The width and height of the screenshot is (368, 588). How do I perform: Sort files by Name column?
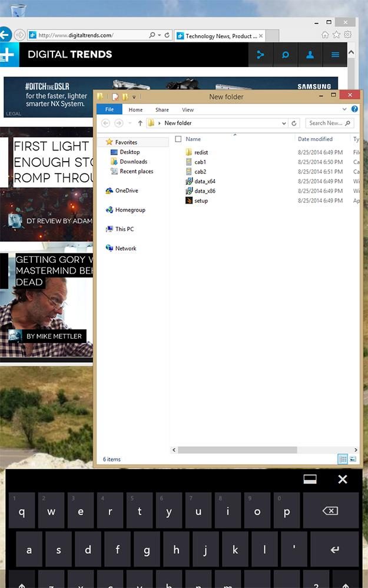click(x=193, y=139)
